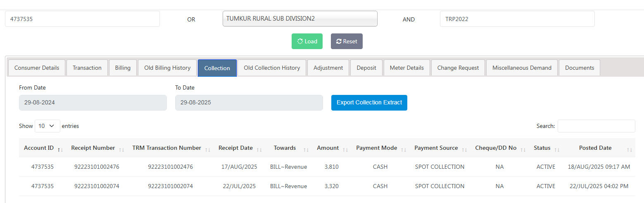Screen dimensions: 644x203
Task: Sort by Amount column arrows
Action: pos(345,149)
